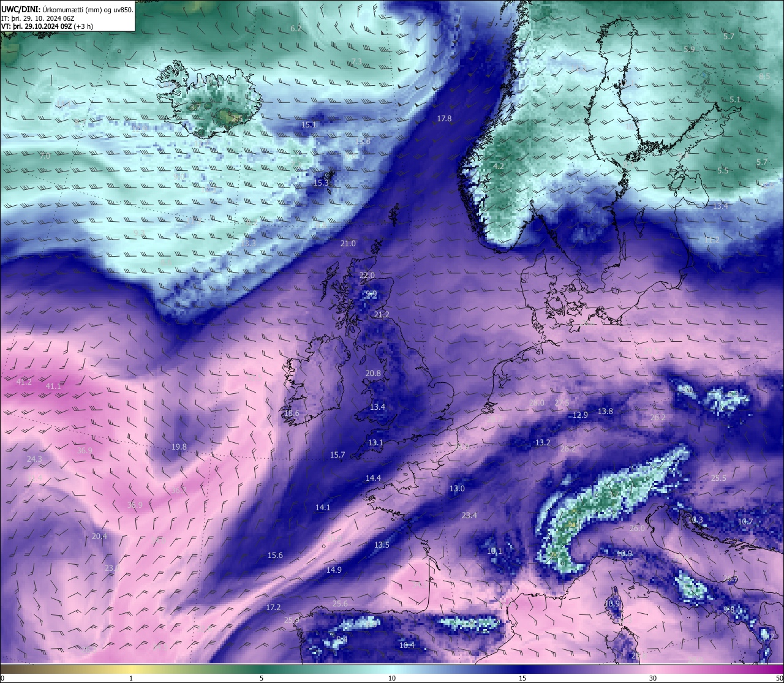Click the VT þri. 29.10.2024 09Z (+3 h) line
This screenshot has height=683, width=784.
click(x=47, y=26)
